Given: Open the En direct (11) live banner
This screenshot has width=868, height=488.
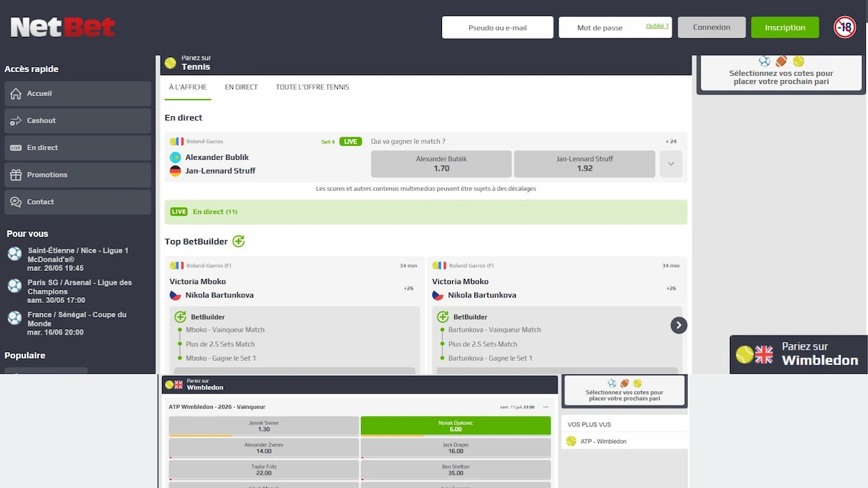Looking at the screenshot, I should (426, 212).
